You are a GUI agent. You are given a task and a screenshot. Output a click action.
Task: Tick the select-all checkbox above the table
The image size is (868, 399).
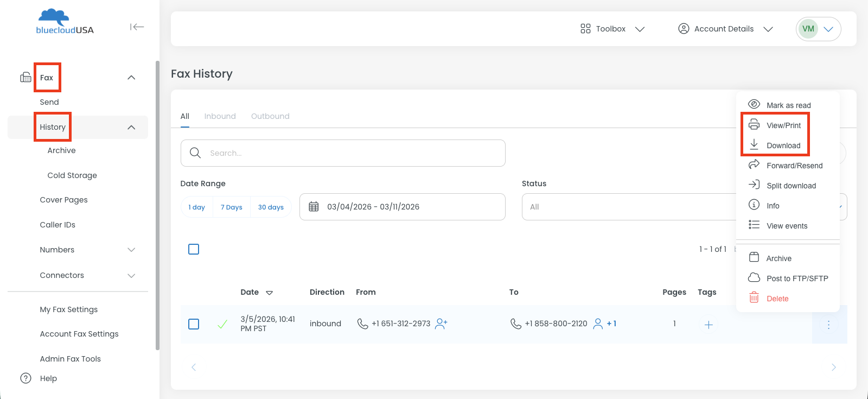point(194,249)
